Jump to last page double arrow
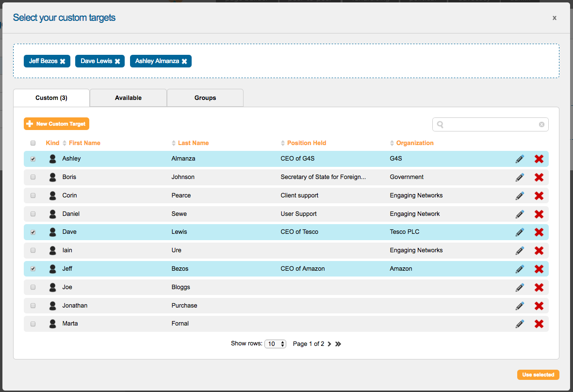This screenshot has height=392, width=573. (338, 344)
